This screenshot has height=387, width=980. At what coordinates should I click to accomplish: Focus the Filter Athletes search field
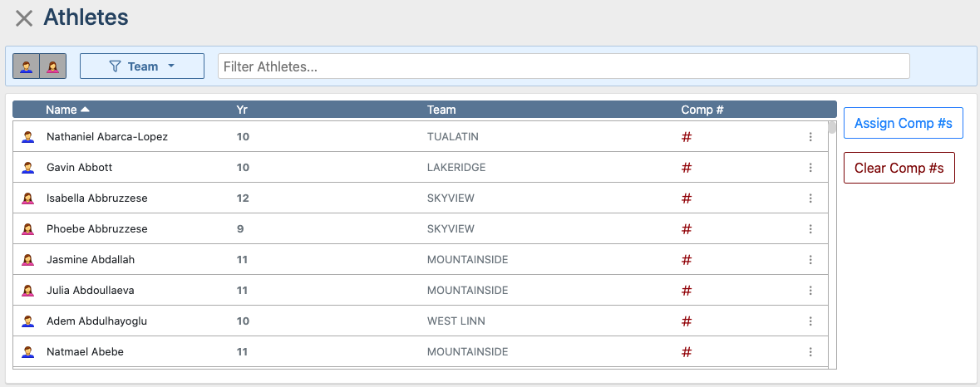pyautogui.click(x=563, y=66)
